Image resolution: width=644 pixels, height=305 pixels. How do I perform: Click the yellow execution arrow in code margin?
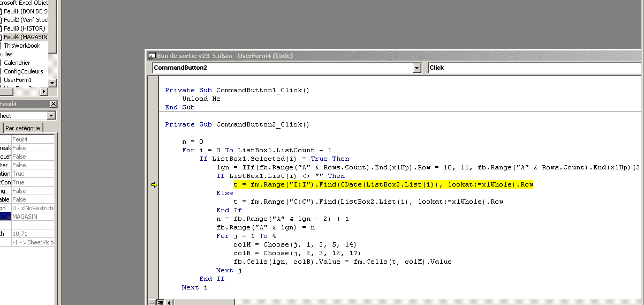click(154, 185)
